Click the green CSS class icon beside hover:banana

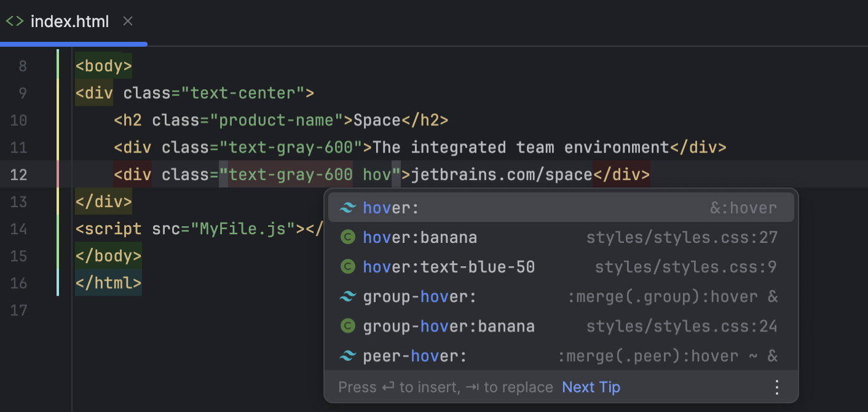[x=348, y=237]
